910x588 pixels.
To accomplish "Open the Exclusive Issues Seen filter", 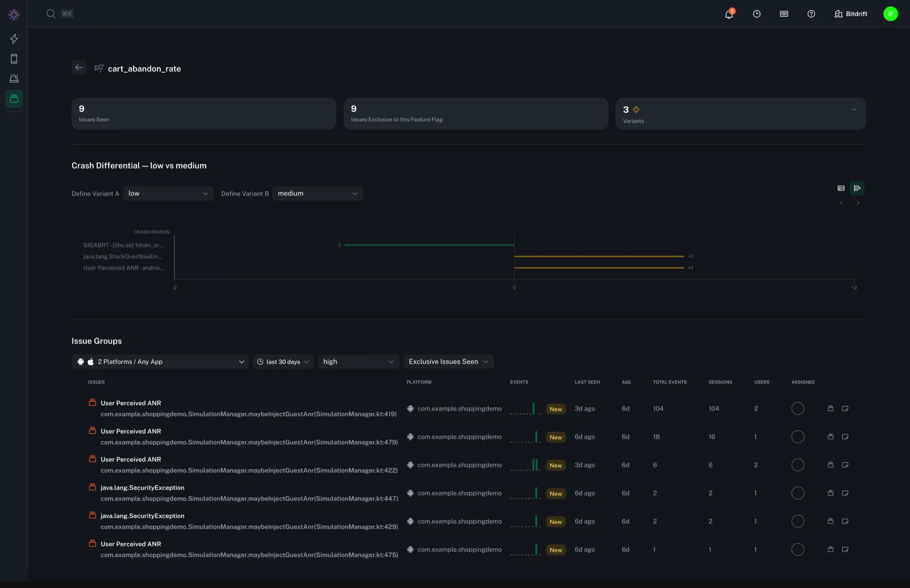I will click(x=448, y=362).
